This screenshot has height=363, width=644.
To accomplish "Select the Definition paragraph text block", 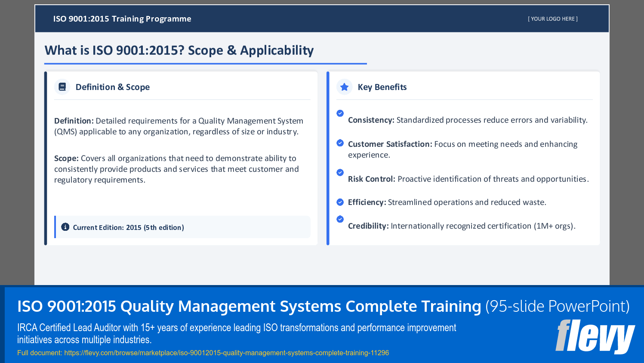I will (178, 126).
